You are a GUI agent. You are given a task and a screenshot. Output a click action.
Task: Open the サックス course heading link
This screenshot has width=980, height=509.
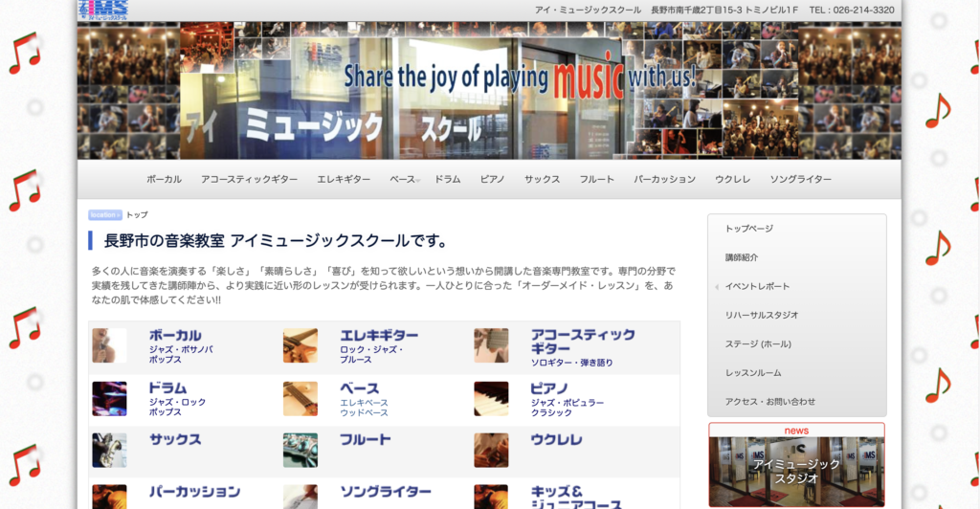[x=175, y=440]
